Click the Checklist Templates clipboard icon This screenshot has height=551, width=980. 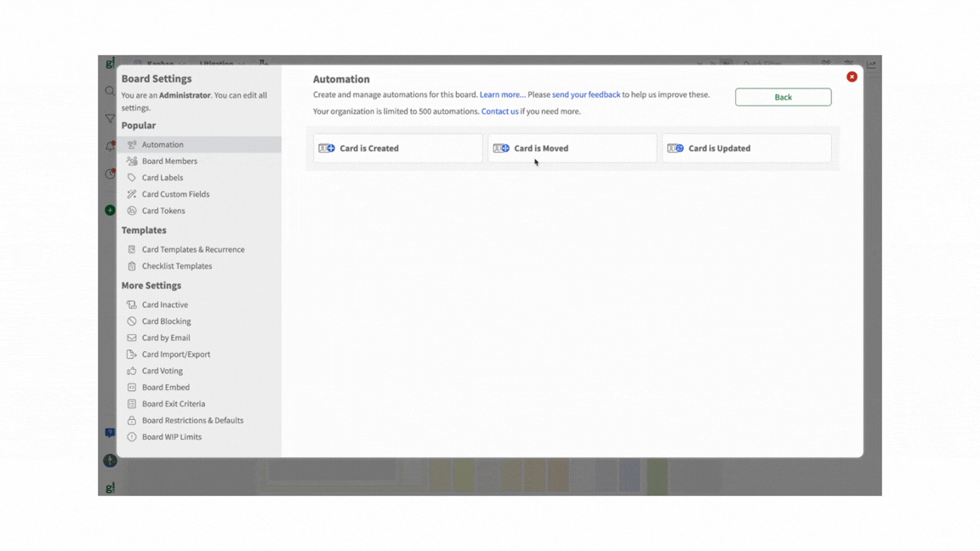click(x=132, y=266)
